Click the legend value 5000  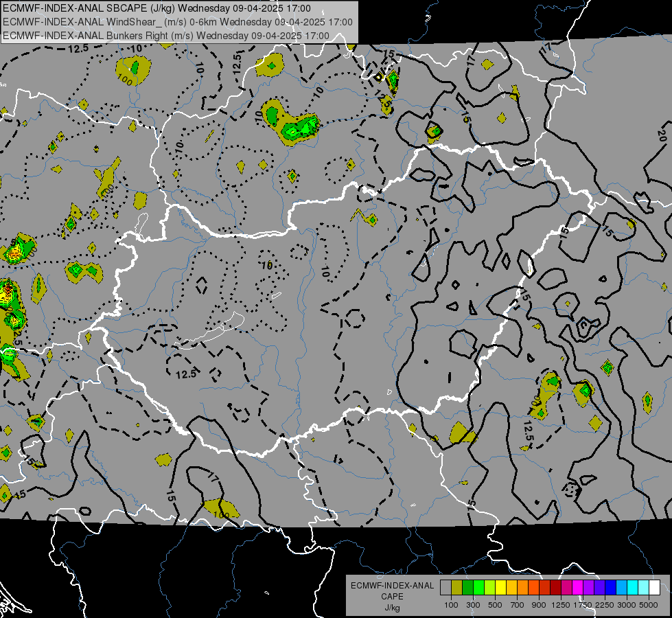pyautogui.click(x=649, y=605)
